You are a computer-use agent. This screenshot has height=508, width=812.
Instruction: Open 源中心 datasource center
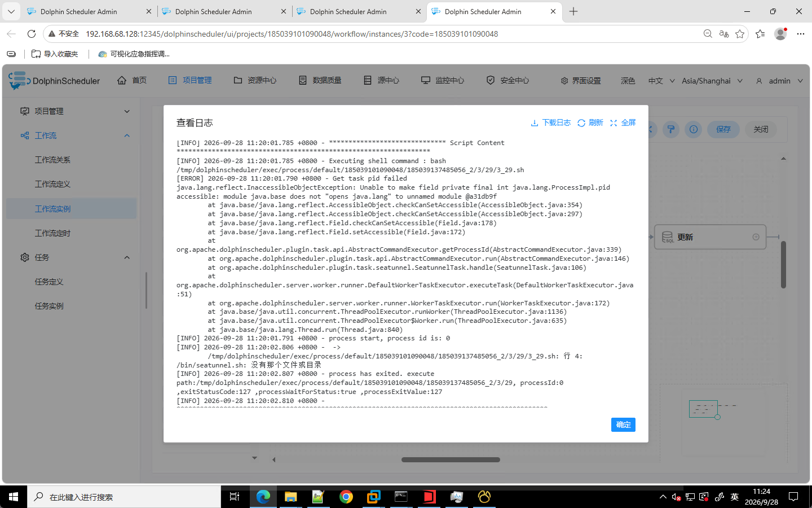pos(381,81)
